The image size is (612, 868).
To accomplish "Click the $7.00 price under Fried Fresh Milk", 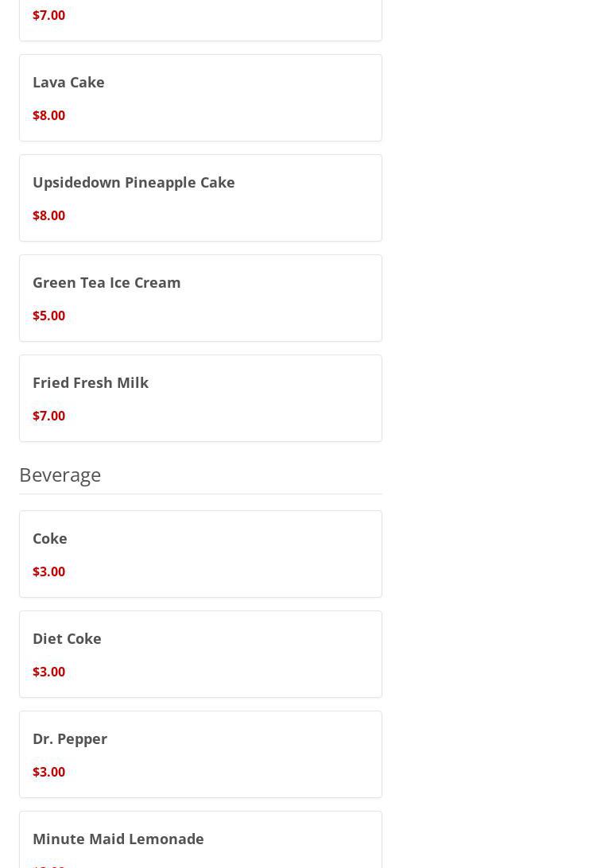I will (48, 416).
